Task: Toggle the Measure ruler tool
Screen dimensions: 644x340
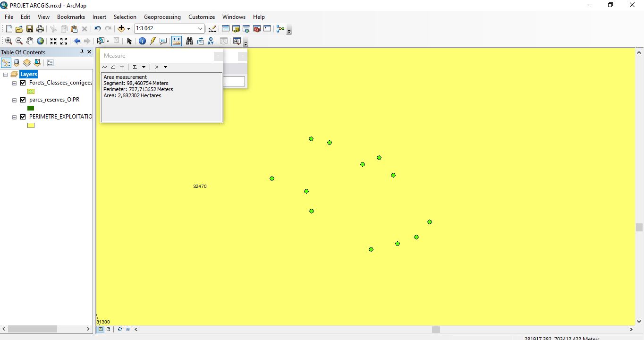Action: (x=177, y=41)
